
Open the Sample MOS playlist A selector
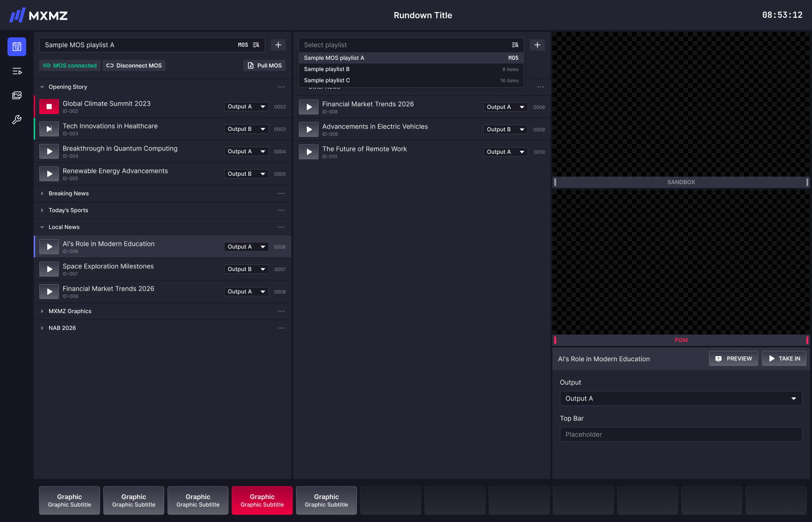(152, 45)
